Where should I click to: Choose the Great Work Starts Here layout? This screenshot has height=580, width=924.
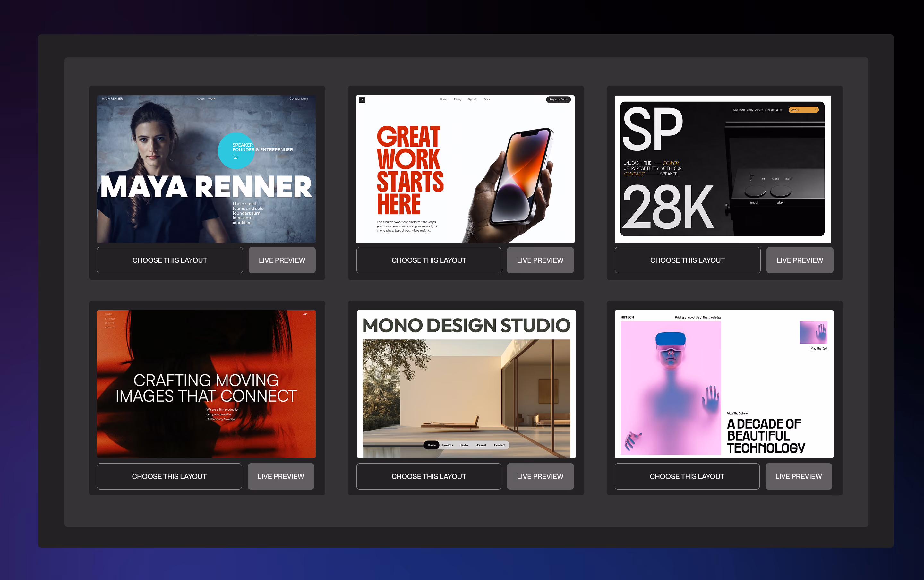click(x=428, y=260)
